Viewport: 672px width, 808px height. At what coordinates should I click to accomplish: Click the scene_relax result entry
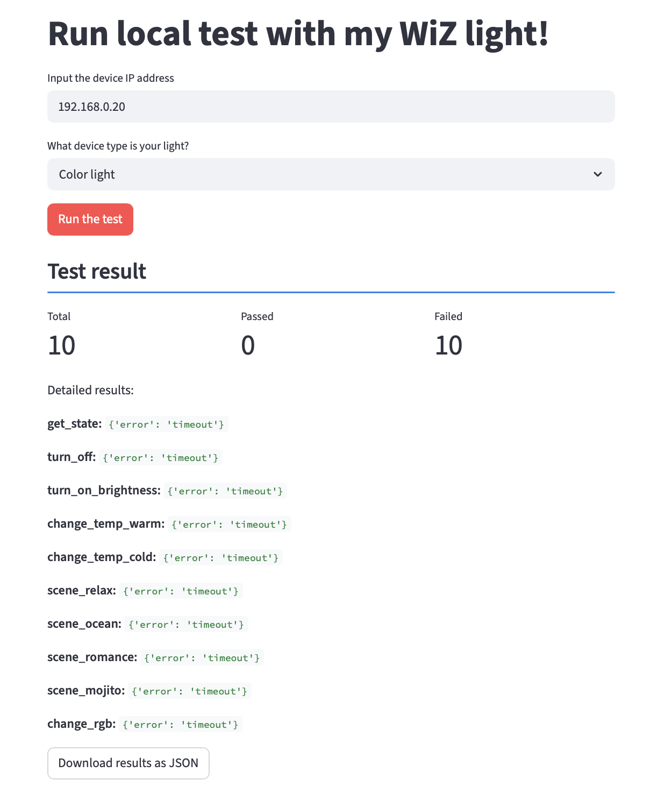(x=180, y=591)
